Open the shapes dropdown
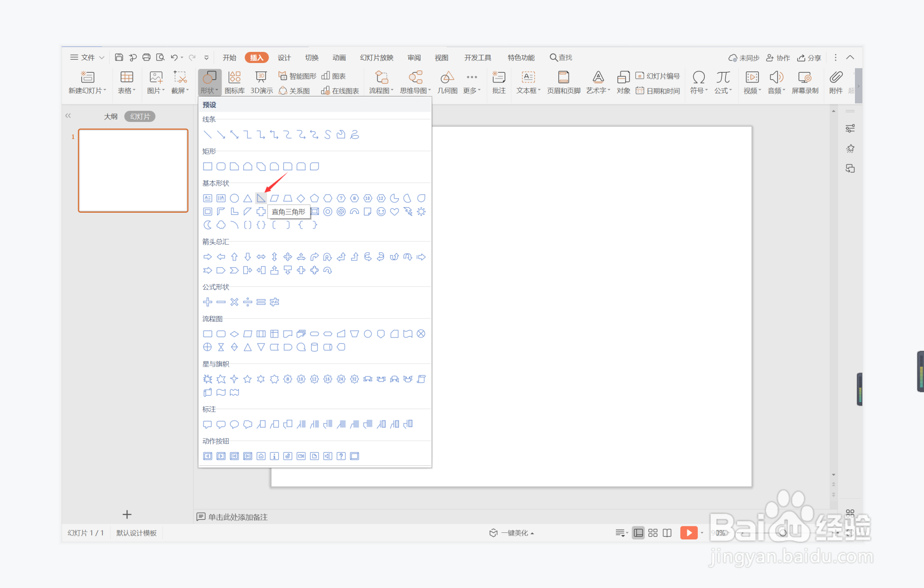This screenshot has height=588, width=924. coord(209,82)
